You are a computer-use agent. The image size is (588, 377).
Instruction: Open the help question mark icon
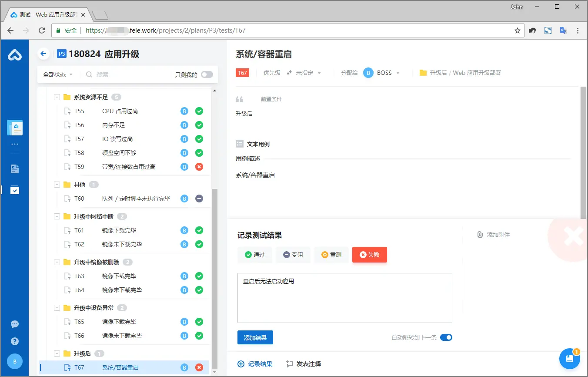(x=15, y=341)
